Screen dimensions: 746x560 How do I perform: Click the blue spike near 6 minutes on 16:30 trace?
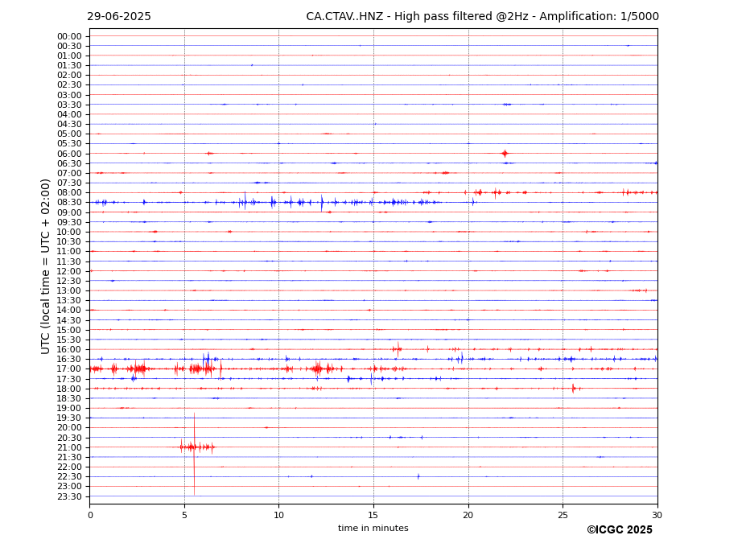click(207, 359)
